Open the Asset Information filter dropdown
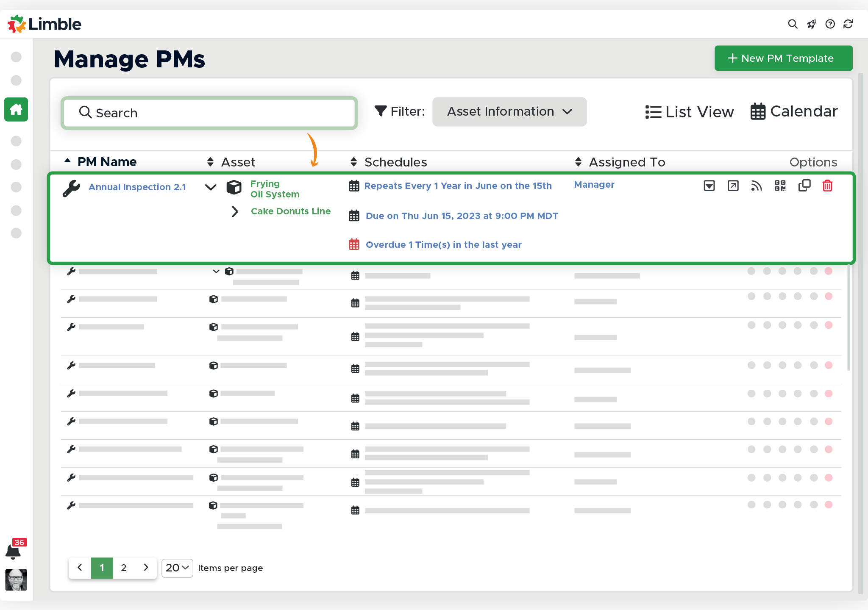The image size is (868, 610). (509, 112)
